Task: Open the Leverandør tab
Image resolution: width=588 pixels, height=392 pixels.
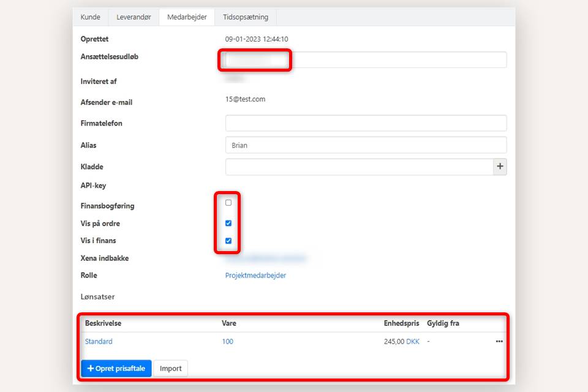Action: tap(134, 17)
